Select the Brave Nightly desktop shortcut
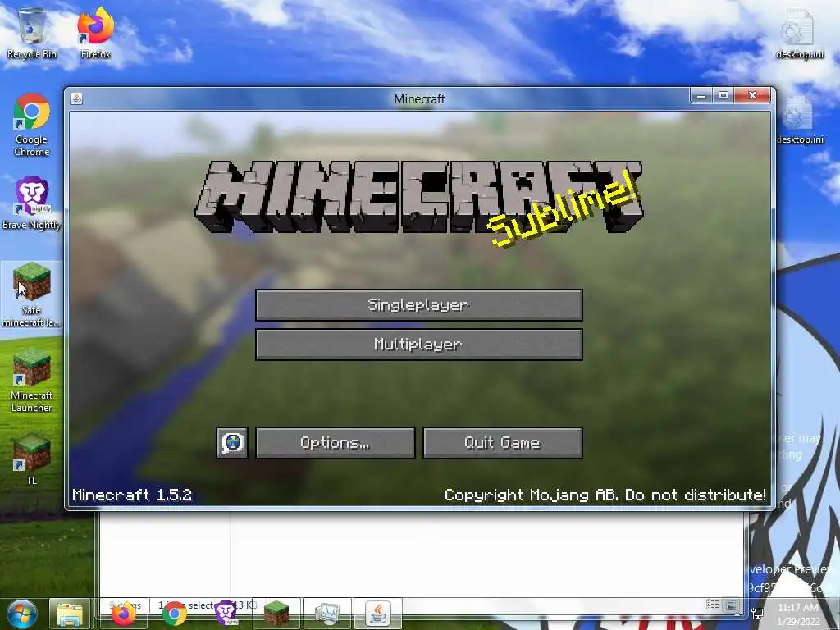Screen dimensions: 840x630 tap(32, 203)
